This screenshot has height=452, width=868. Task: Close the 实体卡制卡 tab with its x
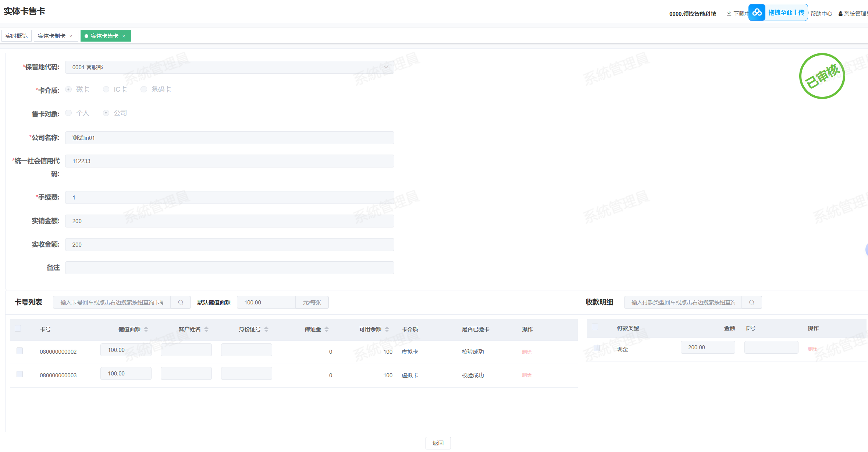pos(71,36)
